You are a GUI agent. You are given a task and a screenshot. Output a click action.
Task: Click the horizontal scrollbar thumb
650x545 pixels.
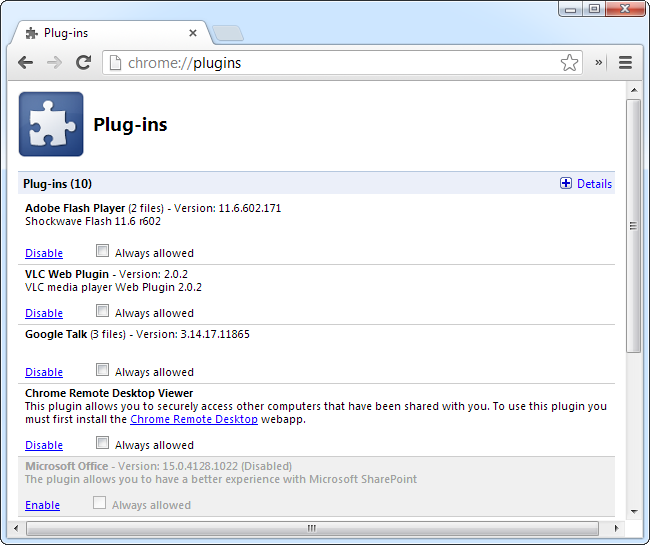click(x=312, y=528)
